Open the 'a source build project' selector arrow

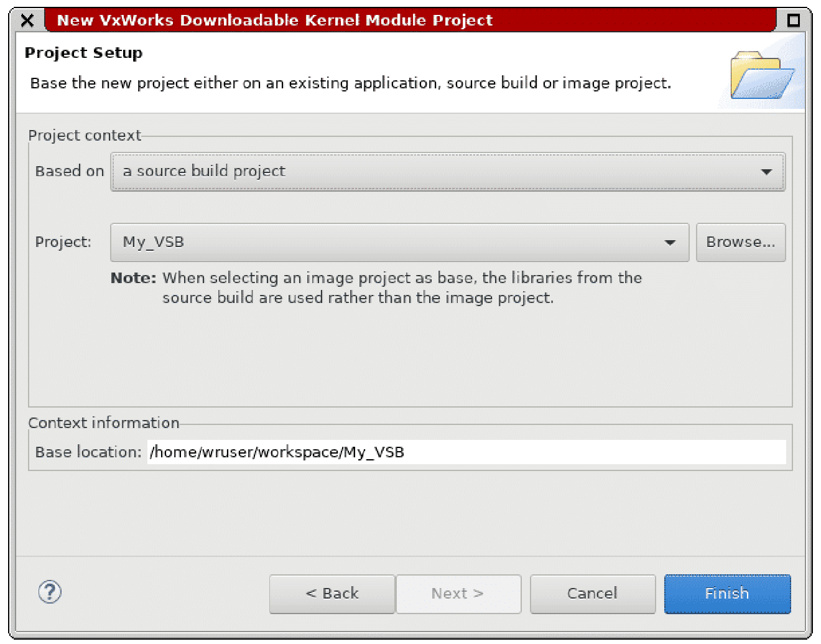[x=766, y=172]
